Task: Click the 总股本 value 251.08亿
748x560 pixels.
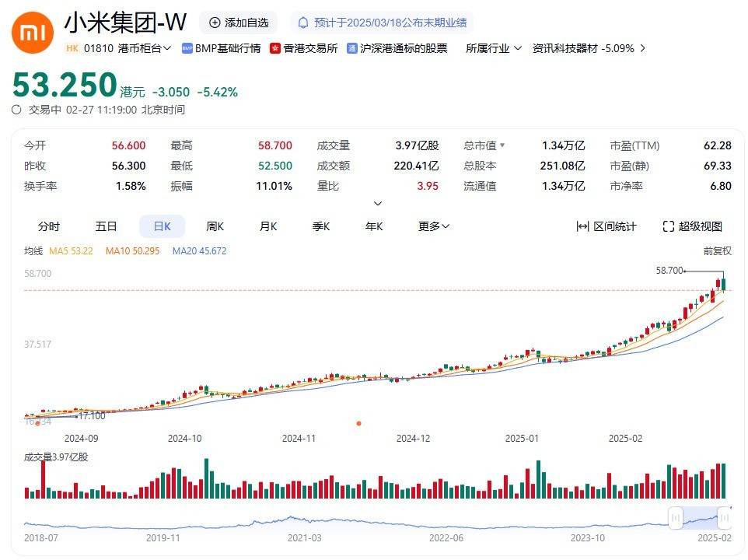Action: point(562,166)
